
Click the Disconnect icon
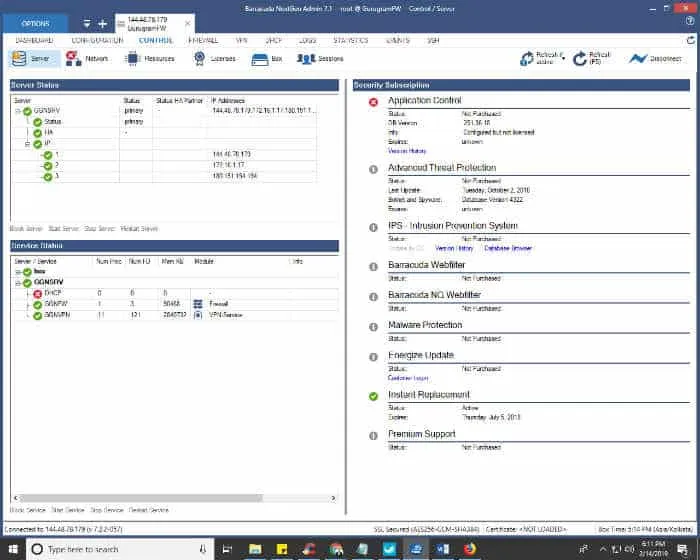(638, 59)
